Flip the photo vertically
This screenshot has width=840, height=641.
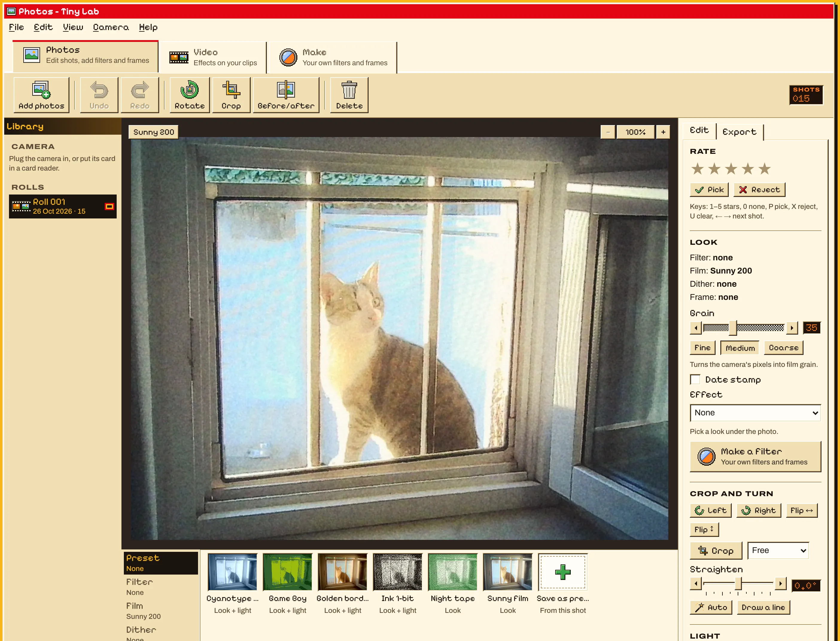pyautogui.click(x=704, y=529)
